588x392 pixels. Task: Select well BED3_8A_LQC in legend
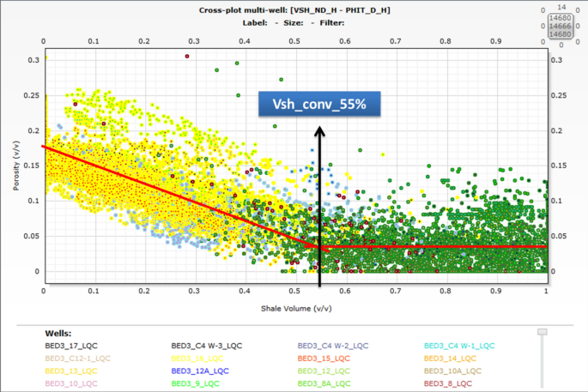coord(324,383)
